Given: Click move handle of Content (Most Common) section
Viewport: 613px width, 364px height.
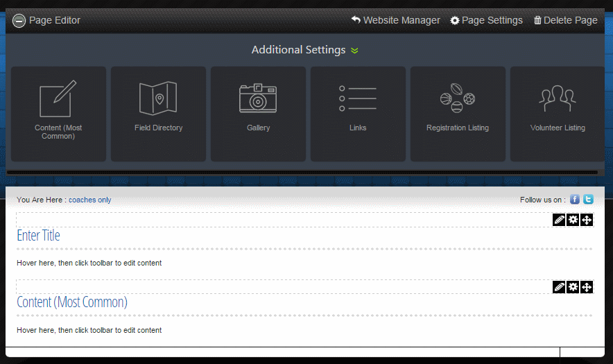Looking at the screenshot, I should tap(586, 287).
